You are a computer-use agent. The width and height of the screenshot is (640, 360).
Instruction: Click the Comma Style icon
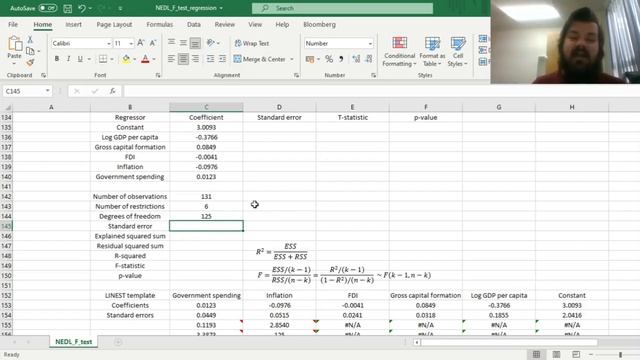tap(341, 60)
